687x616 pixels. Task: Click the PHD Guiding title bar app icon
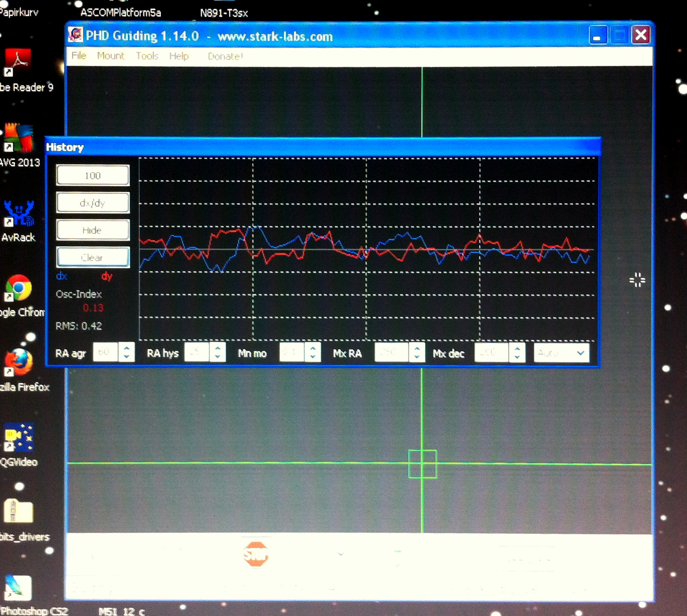[x=75, y=35]
